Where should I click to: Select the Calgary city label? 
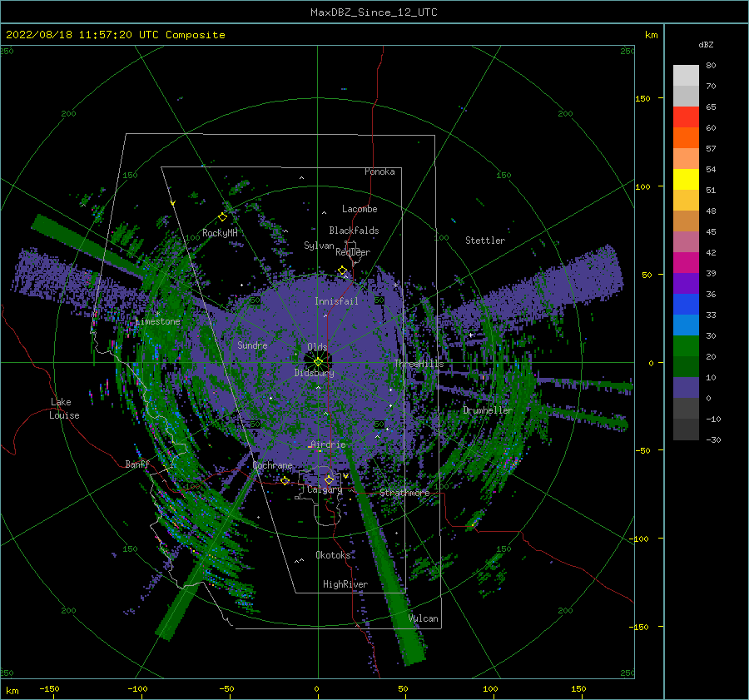tap(325, 489)
